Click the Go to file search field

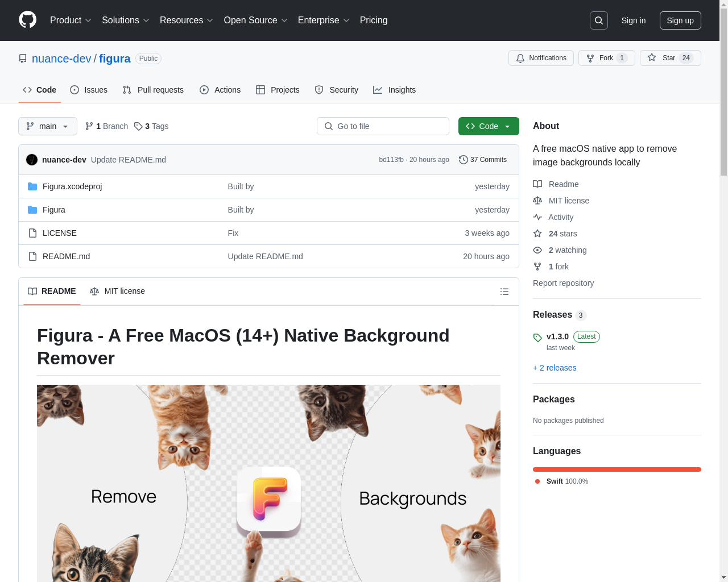383,126
